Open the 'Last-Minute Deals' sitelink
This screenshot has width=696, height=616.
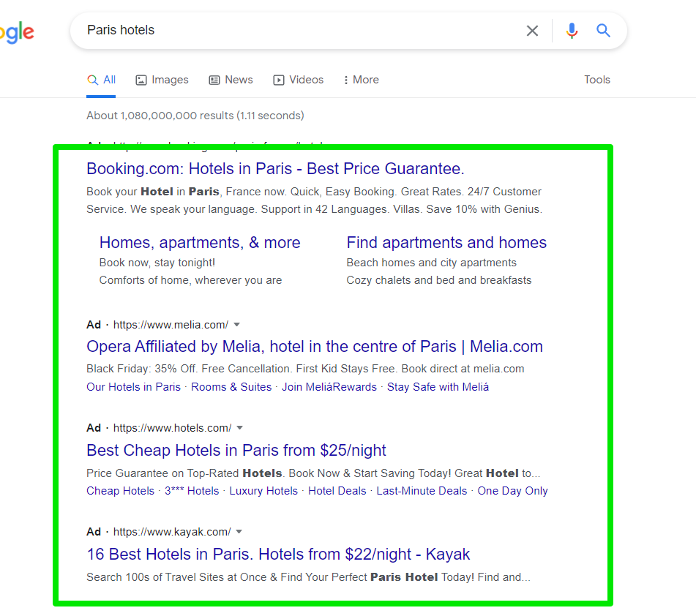tap(422, 491)
